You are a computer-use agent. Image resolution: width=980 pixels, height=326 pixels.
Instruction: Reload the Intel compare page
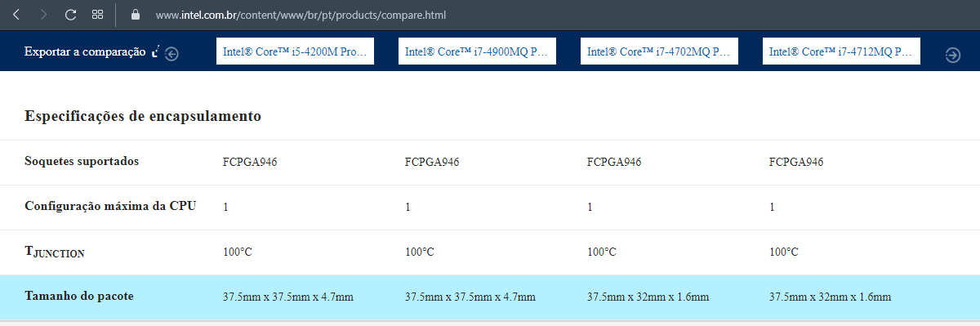pyautogui.click(x=70, y=15)
